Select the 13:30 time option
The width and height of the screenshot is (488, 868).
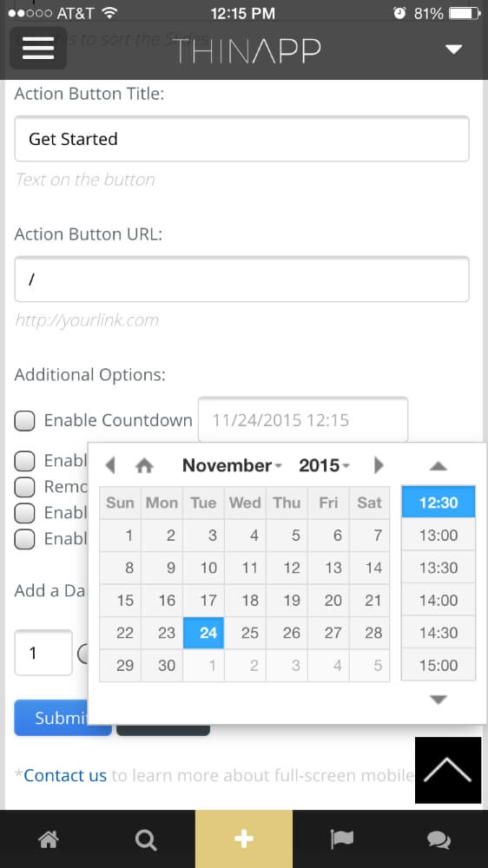(x=439, y=568)
